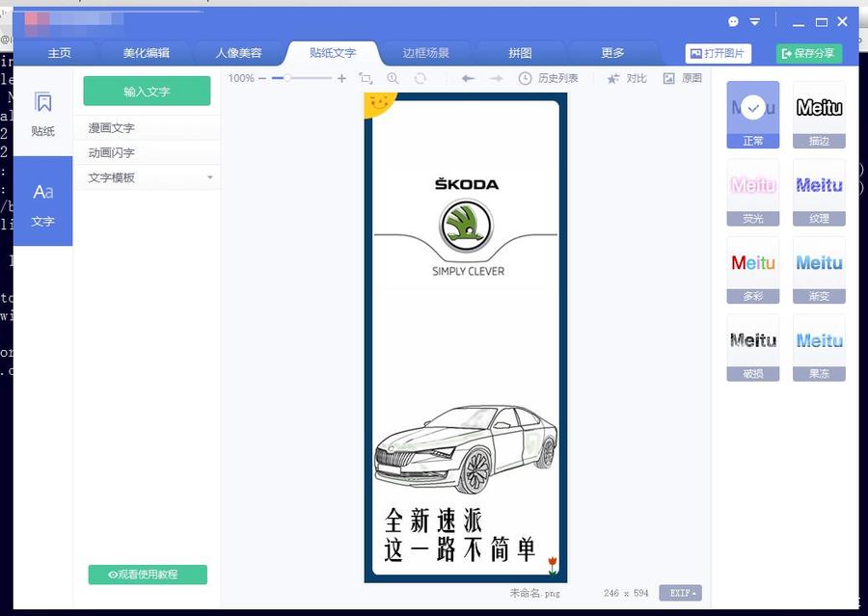The image size is (868, 616).
Task: Open the feedback chat bubble icon
Action: coord(734,22)
